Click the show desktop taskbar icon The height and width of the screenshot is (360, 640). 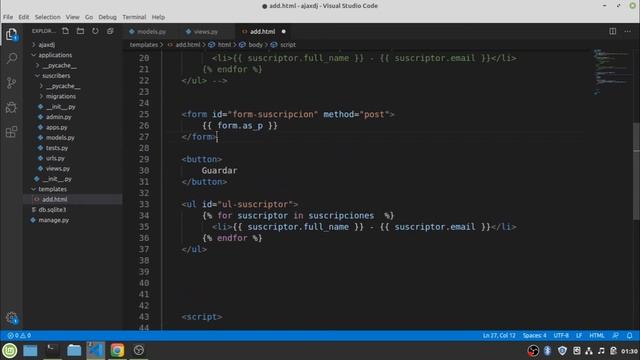30,350
